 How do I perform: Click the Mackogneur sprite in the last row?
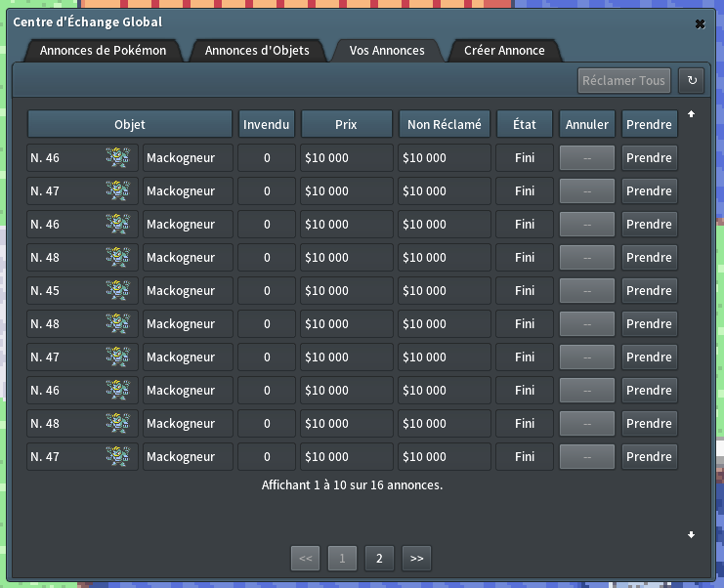coord(117,457)
